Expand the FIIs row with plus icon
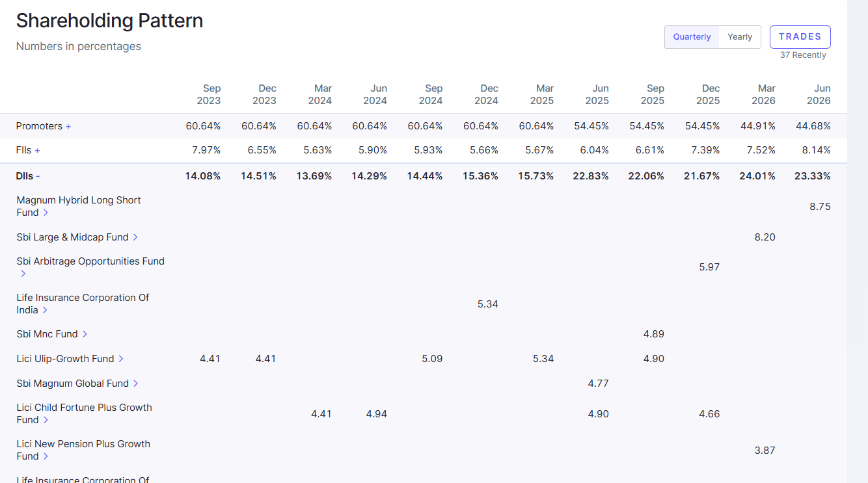The image size is (868, 483). tap(37, 150)
